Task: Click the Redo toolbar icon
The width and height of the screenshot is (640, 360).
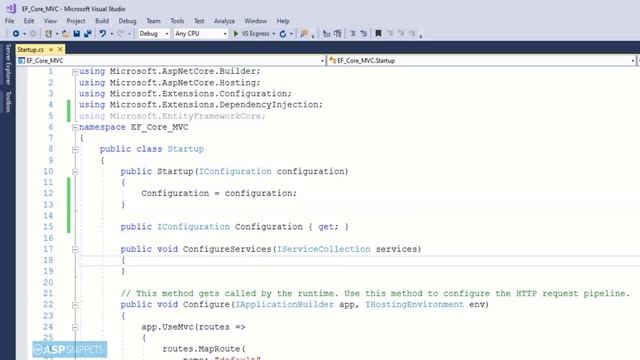Action: [120, 33]
